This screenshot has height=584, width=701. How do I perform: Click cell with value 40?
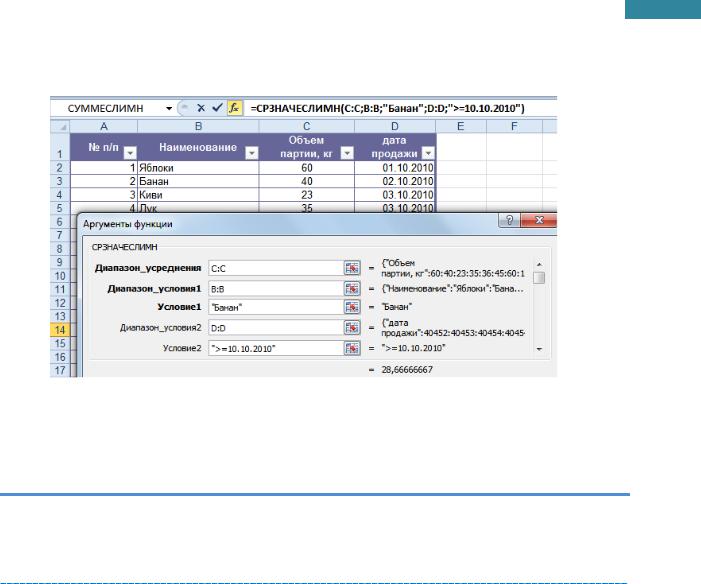(x=307, y=181)
